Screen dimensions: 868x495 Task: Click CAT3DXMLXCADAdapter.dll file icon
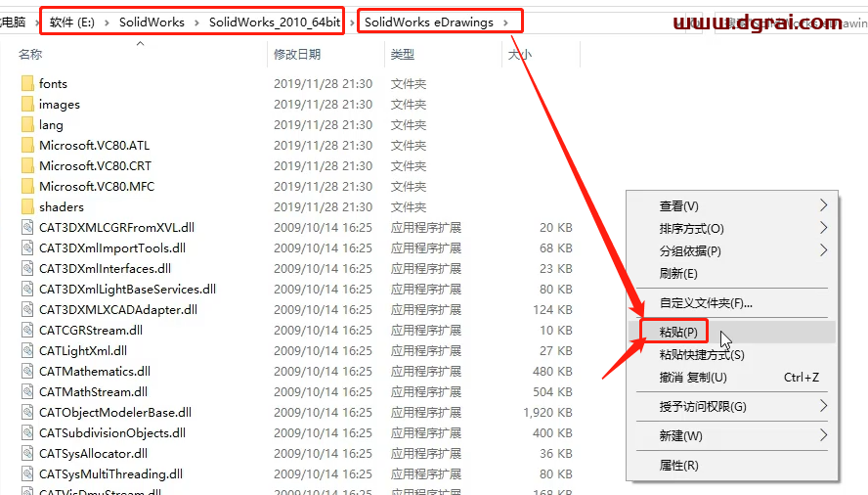(27, 309)
